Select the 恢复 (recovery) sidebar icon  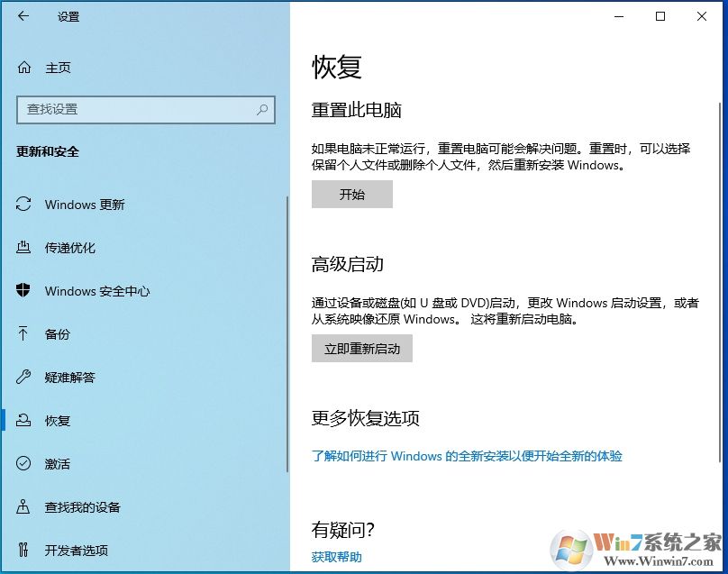coord(24,421)
